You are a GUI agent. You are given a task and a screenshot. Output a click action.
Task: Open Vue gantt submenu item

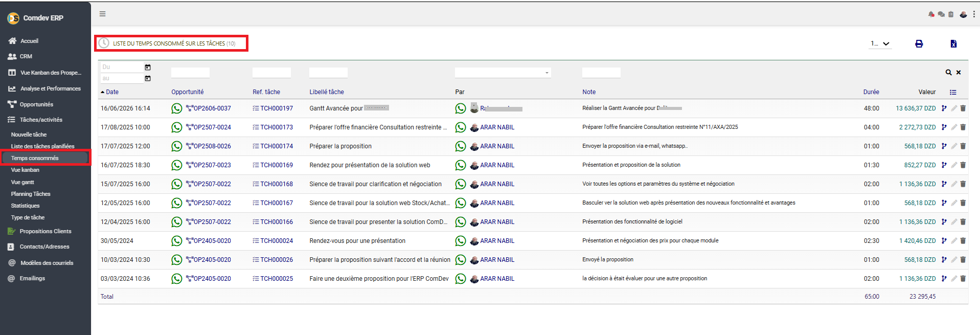click(x=22, y=182)
